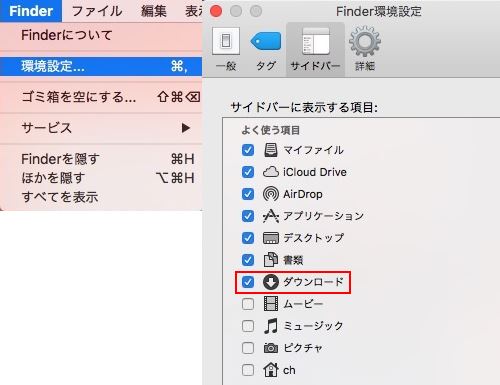Click the ピクチャ camera icon

coord(271,348)
